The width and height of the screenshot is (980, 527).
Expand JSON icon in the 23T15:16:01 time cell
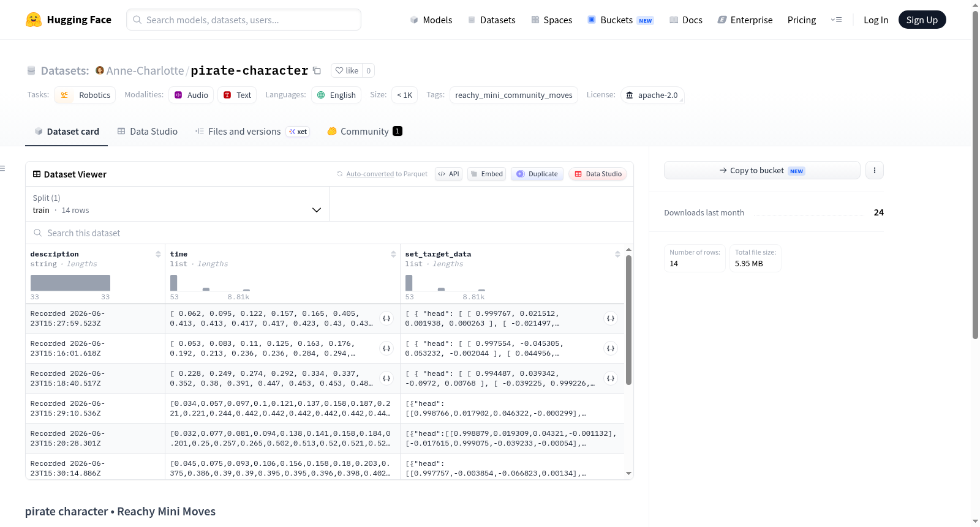click(x=386, y=348)
